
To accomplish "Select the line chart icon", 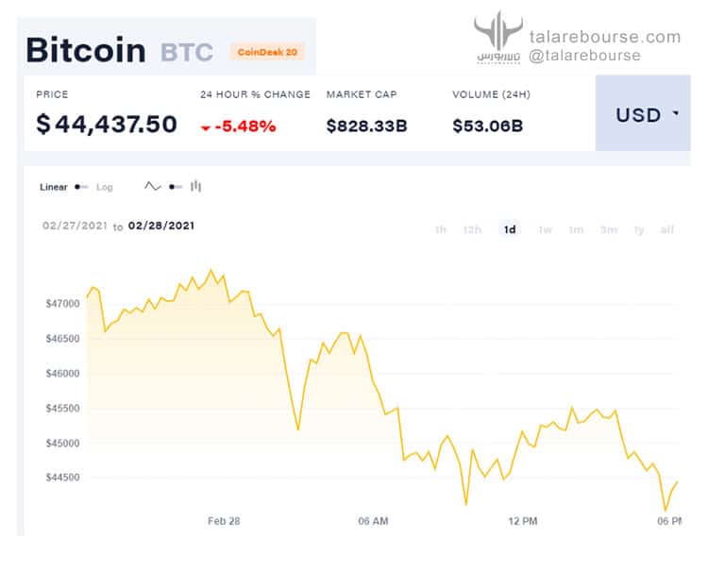I will (153, 186).
